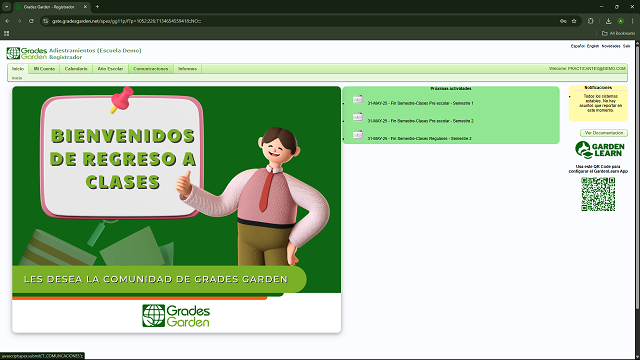Open the Informes menu
The height and width of the screenshot is (360, 640).
coord(187,69)
